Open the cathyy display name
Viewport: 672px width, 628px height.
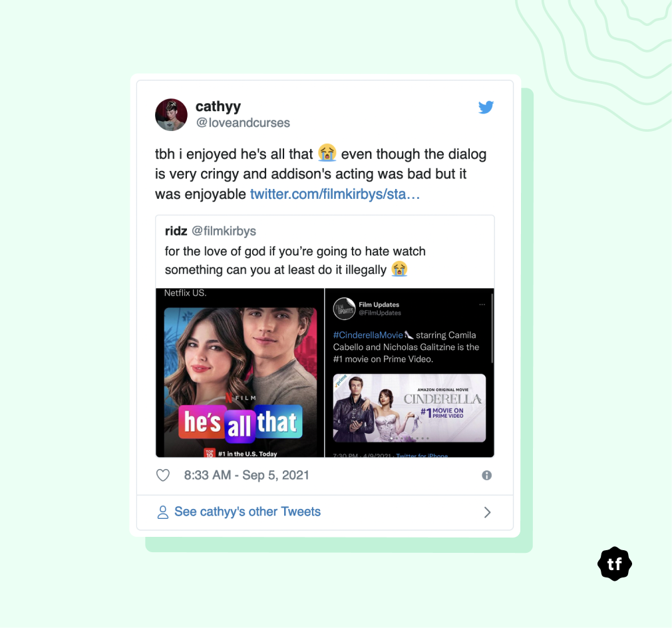(218, 106)
